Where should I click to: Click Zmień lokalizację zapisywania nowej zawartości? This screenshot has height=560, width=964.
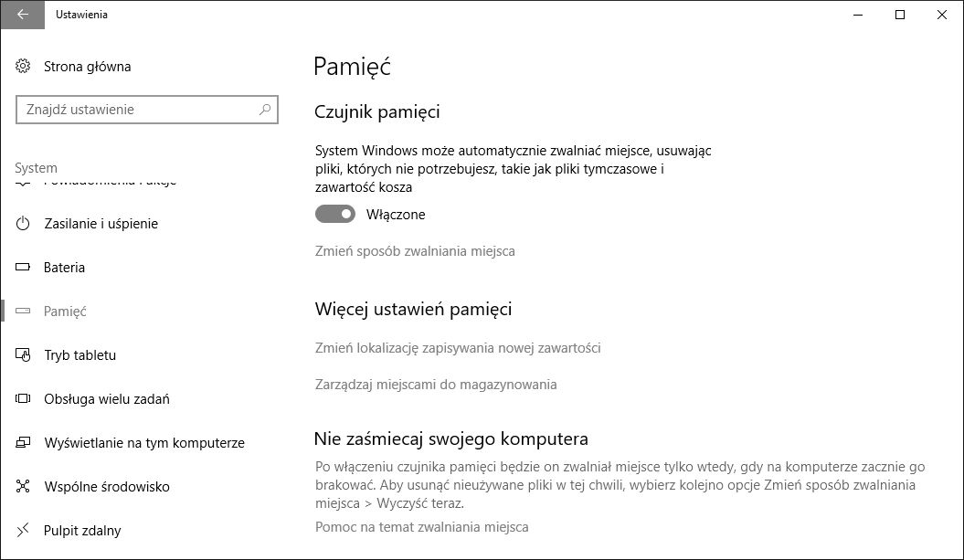pos(458,348)
